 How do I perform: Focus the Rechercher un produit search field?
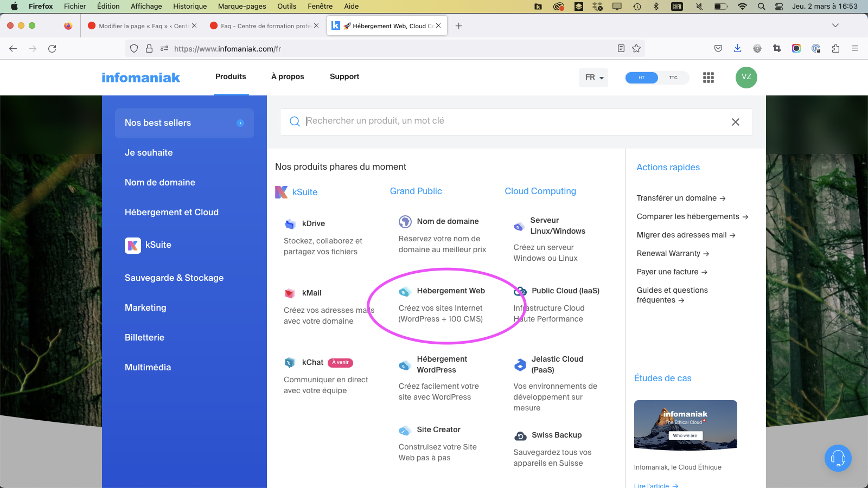[515, 121]
